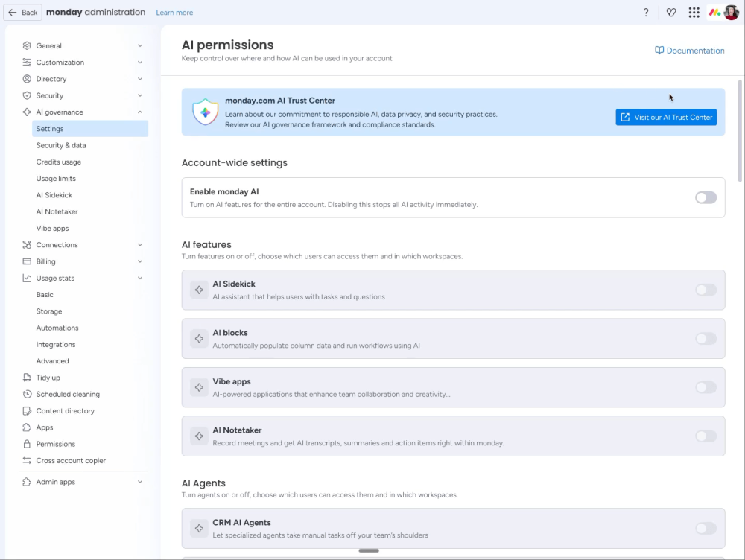The height and width of the screenshot is (560, 745).
Task: Click the Tidy up sidebar icon
Action: point(27,378)
